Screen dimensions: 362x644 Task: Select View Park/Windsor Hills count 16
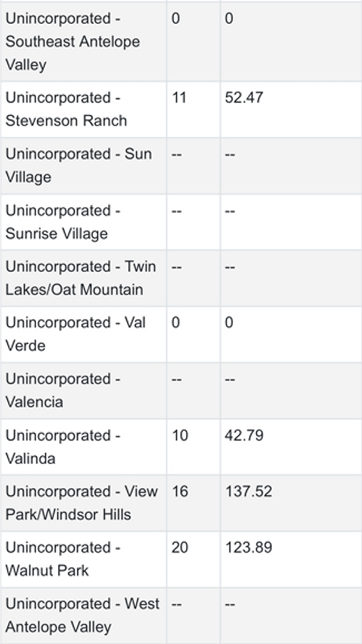click(x=180, y=491)
